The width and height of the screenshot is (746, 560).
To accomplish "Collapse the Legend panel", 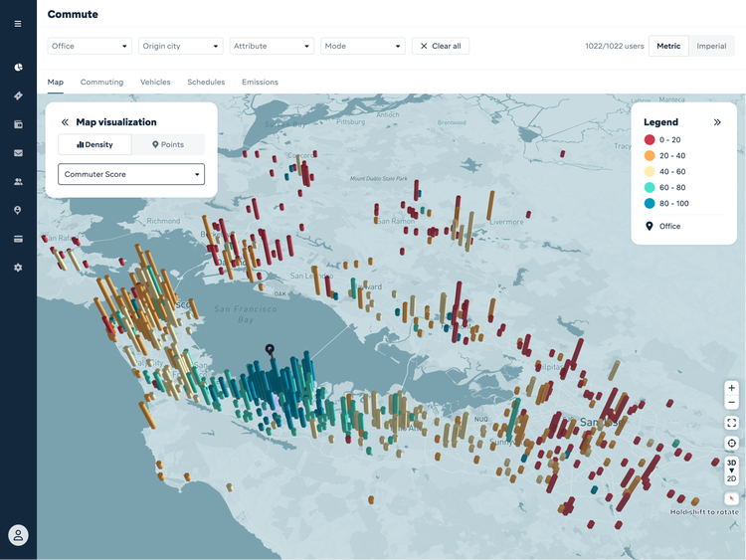I will tap(717, 122).
